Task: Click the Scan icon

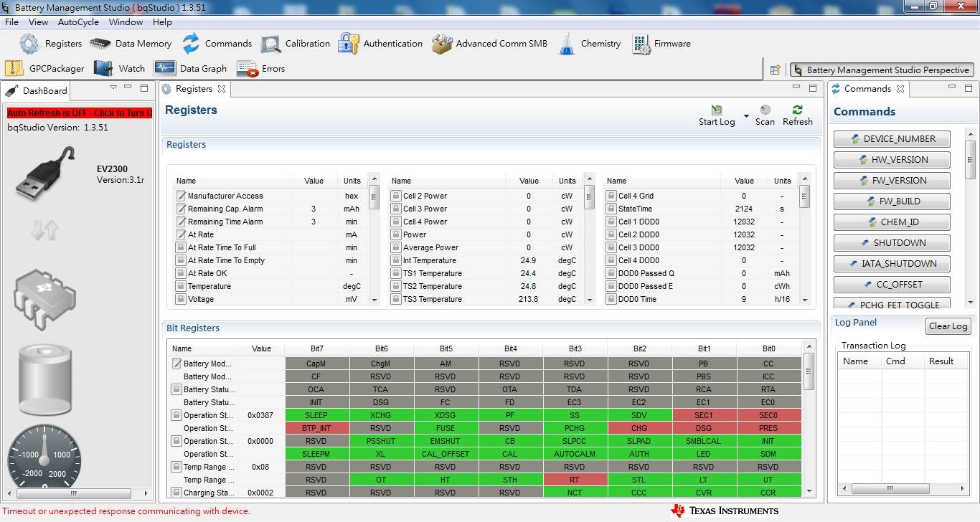Action: [765, 110]
